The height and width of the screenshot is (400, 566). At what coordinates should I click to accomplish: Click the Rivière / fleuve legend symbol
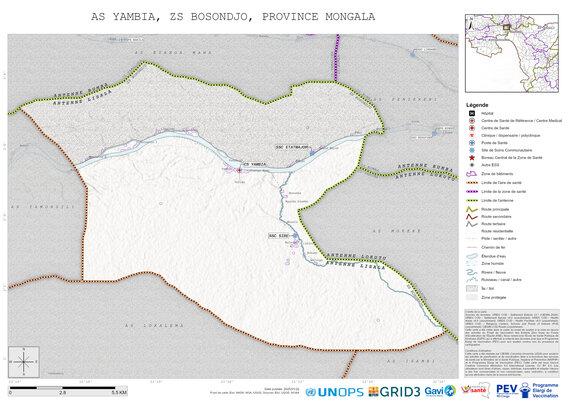[x=471, y=272]
